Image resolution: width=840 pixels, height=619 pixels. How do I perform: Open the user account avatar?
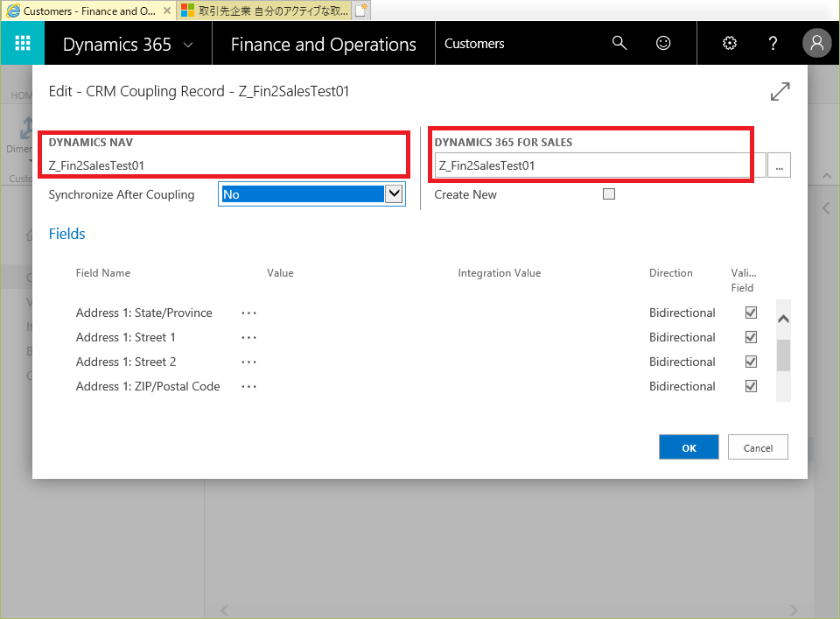816,43
